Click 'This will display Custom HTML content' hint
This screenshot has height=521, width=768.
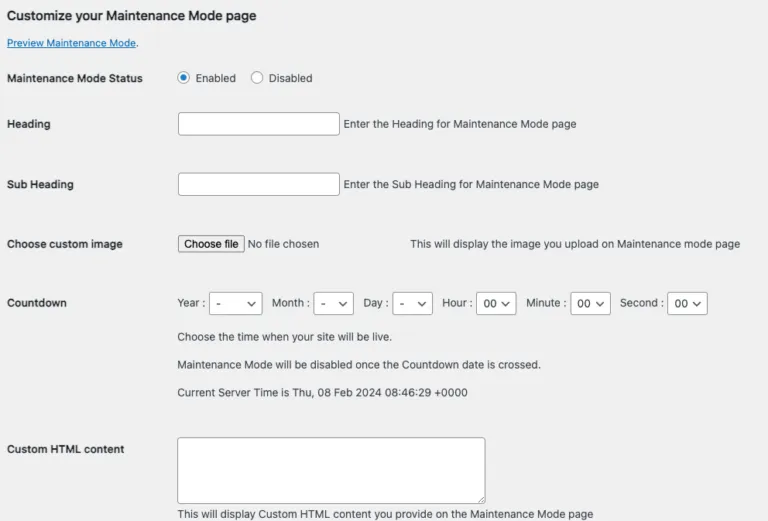[385, 514]
